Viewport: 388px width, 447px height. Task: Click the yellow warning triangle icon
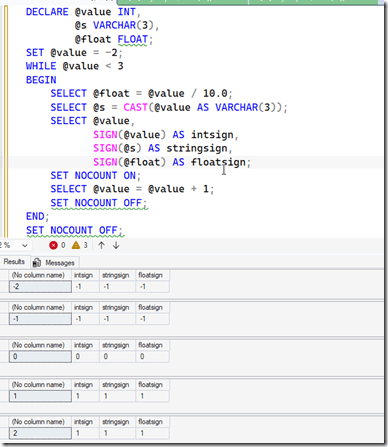pos(76,245)
